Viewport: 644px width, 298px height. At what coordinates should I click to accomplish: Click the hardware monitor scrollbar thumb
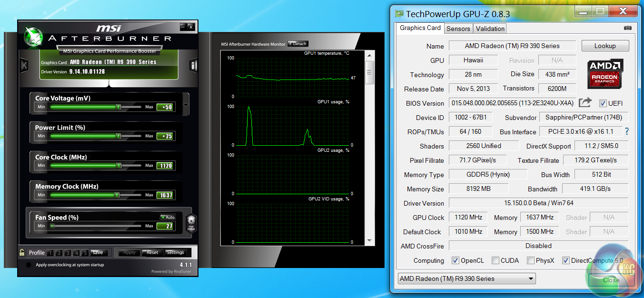click(x=370, y=72)
